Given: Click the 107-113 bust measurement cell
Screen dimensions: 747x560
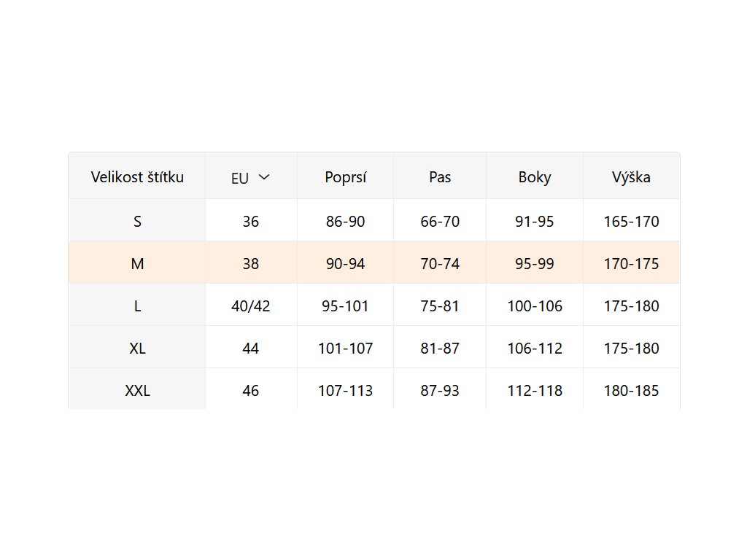Looking at the screenshot, I should tap(345, 390).
